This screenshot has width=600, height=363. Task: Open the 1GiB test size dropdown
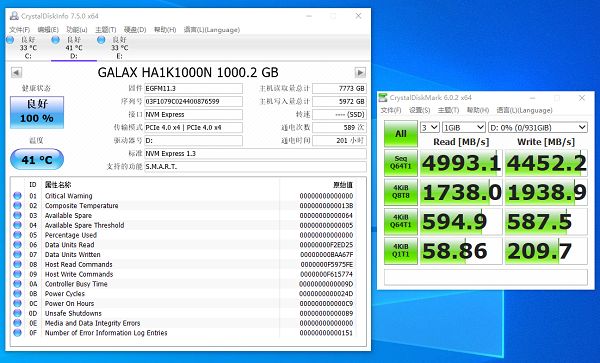point(464,127)
